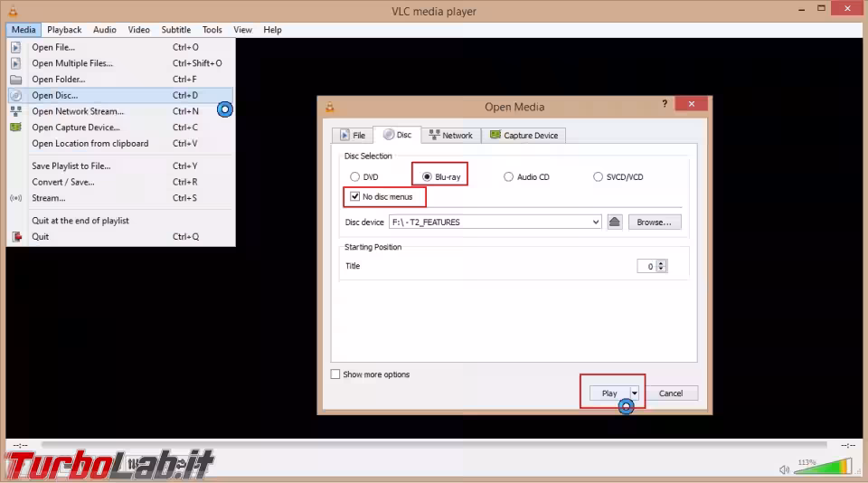Choose Open Multiple Files... entry
The width and height of the screenshot is (868, 483).
(x=119, y=63)
